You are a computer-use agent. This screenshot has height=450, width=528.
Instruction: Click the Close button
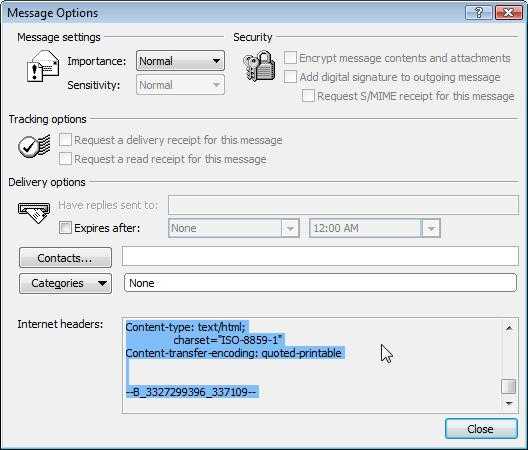[x=481, y=429]
